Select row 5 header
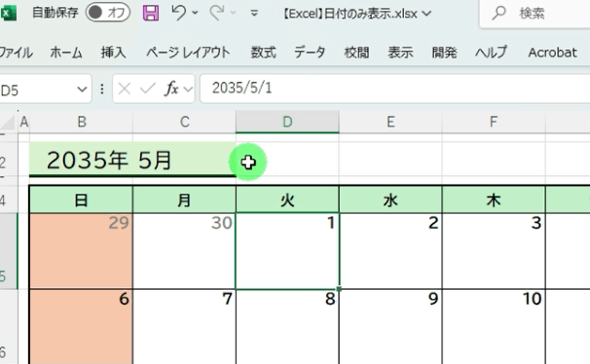Screen dimensions: 590x364 coord(8,251)
